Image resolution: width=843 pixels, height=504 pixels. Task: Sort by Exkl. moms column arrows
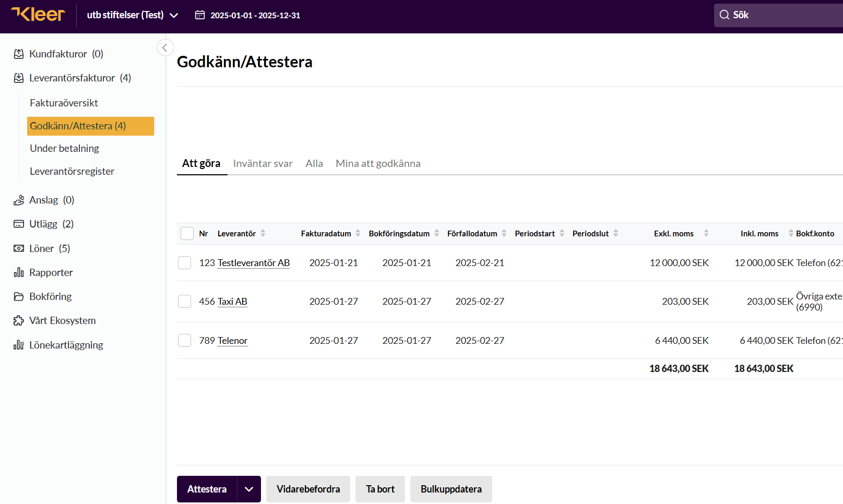pyautogui.click(x=706, y=233)
